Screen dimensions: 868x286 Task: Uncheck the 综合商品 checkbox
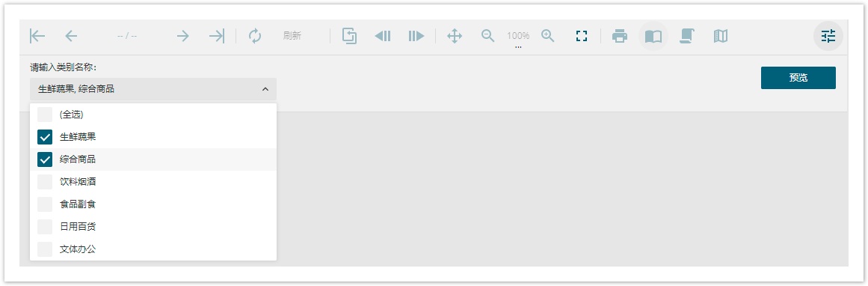[45, 159]
